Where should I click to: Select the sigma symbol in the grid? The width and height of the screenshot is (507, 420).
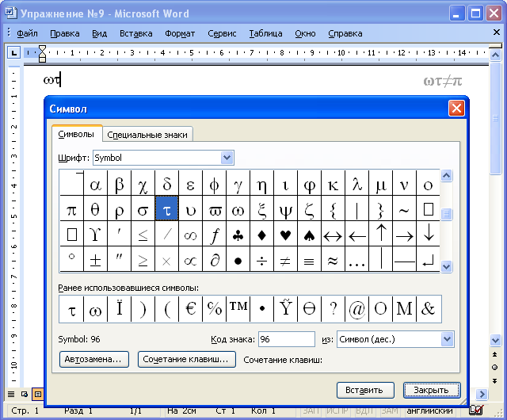pyautogui.click(x=143, y=208)
